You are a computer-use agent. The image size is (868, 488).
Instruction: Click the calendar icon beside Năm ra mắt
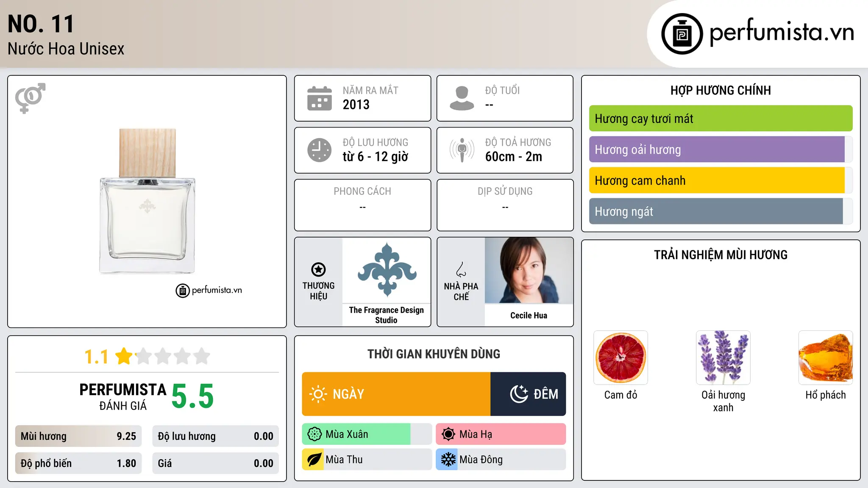coord(320,98)
